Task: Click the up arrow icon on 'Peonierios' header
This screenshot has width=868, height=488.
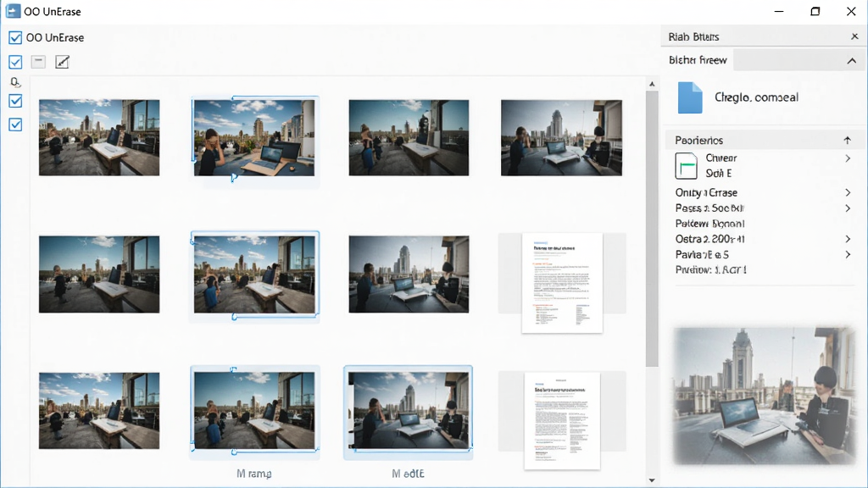Action: click(x=847, y=140)
